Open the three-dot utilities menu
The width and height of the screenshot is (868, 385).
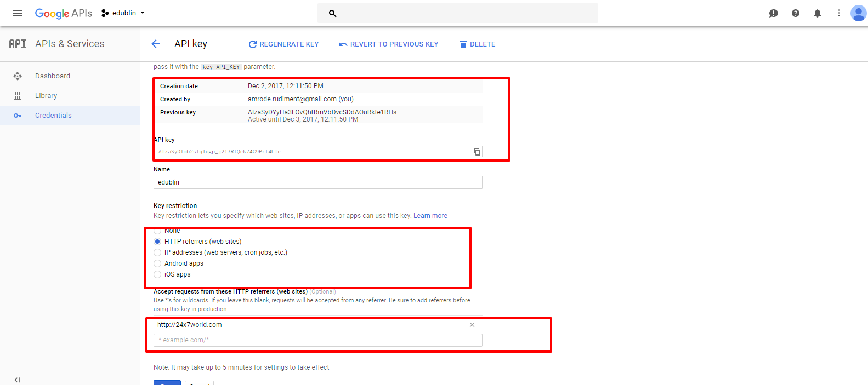(839, 13)
